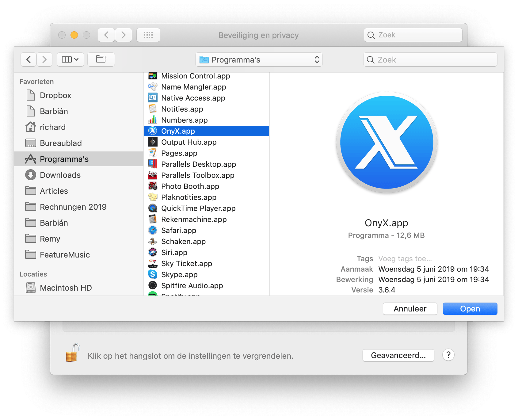Select the Safari.app file name

pos(179,230)
